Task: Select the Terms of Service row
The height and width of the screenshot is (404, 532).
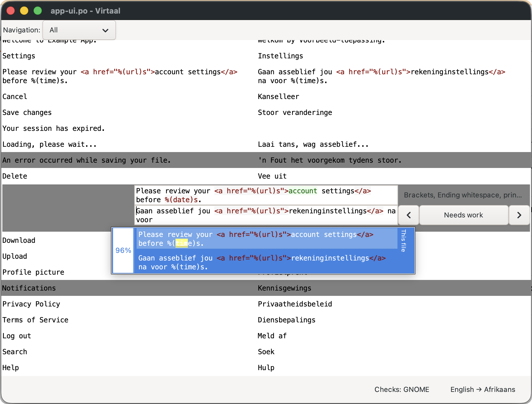Action: [x=266, y=320]
